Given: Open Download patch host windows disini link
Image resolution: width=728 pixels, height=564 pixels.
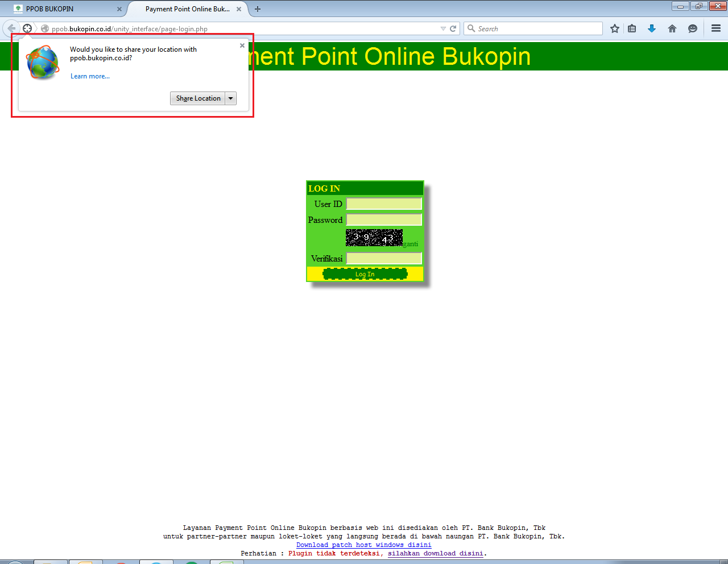Looking at the screenshot, I should [x=364, y=545].
